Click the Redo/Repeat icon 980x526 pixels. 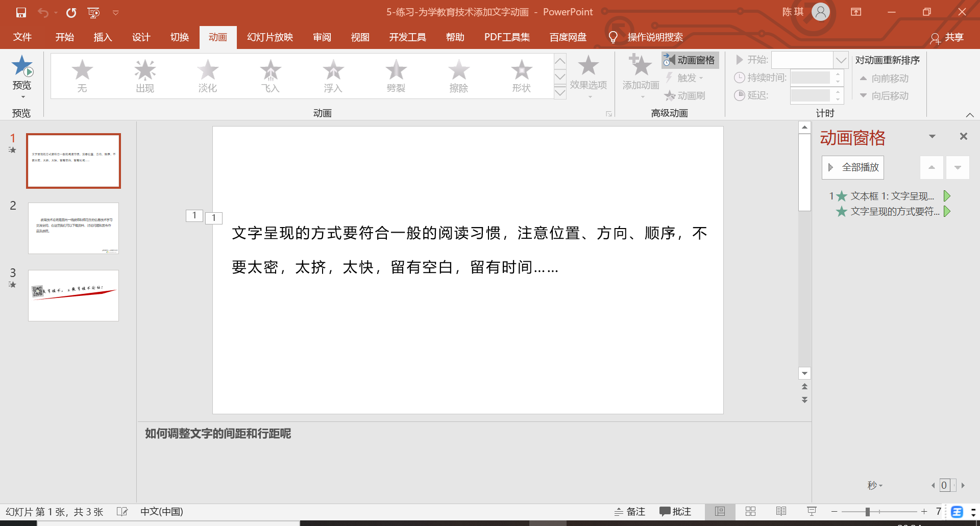pos(71,12)
